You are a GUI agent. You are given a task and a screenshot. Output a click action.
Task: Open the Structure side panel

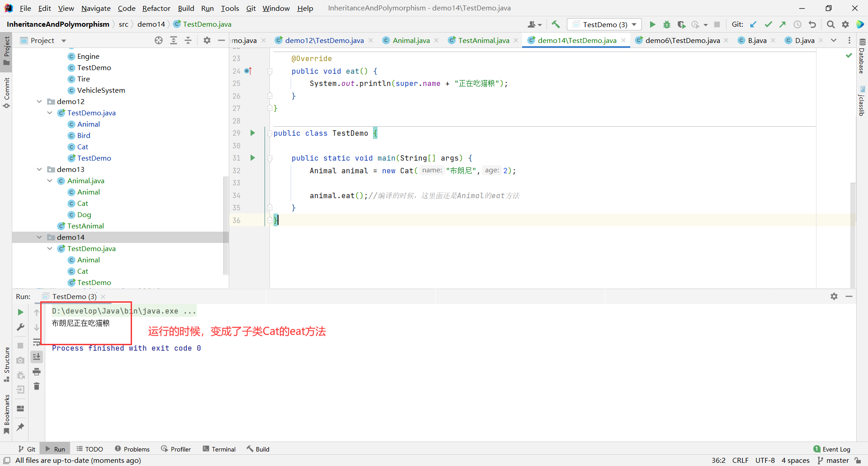[x=6, y=364]
